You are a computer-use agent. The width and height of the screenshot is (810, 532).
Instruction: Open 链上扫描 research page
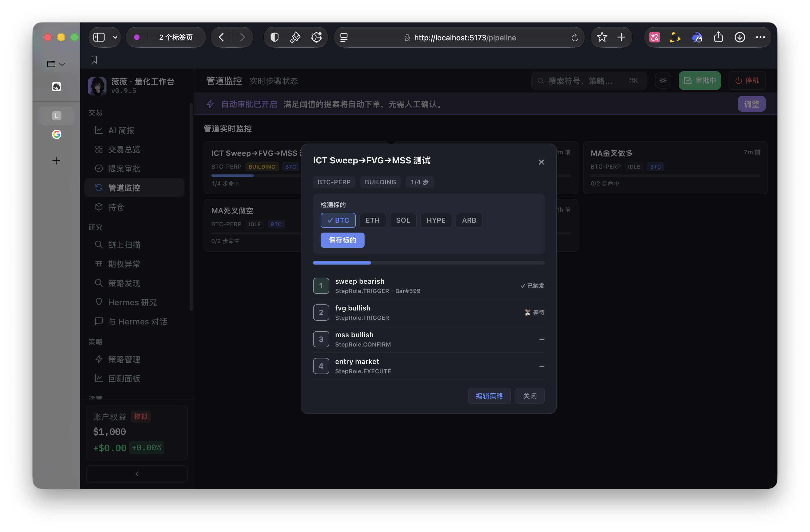click(134, 245)
